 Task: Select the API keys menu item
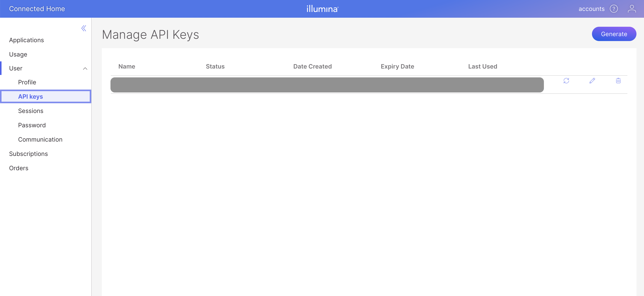(x=31, y=96)
